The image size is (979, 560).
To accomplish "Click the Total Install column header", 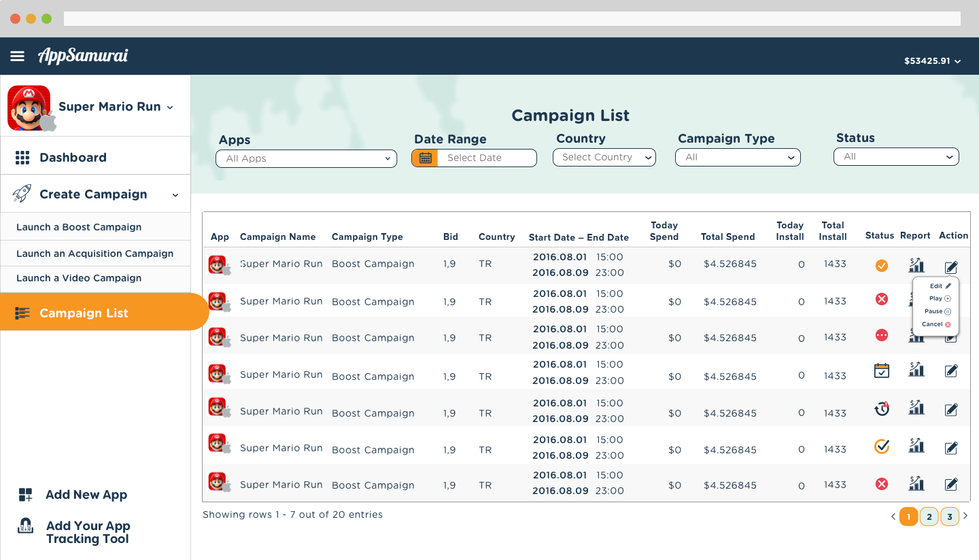I will pos(833,231).
